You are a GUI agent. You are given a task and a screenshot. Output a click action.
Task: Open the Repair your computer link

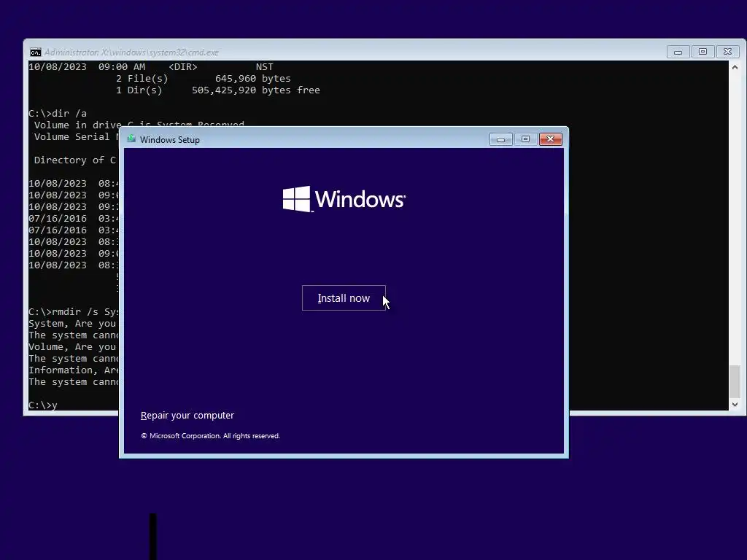pyautogui.click(x=187, y=415)
